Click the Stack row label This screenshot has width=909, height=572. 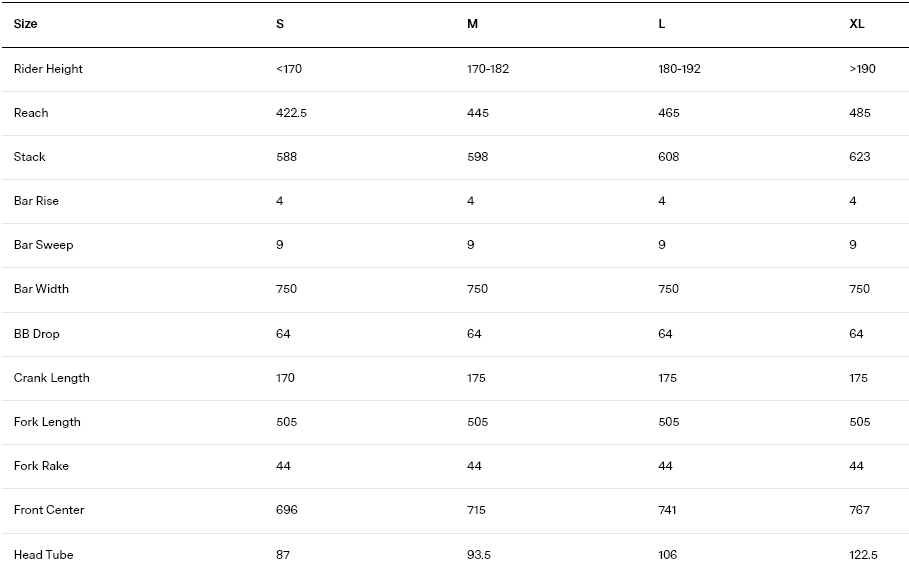pyautogui.click(x=30, y=157)
